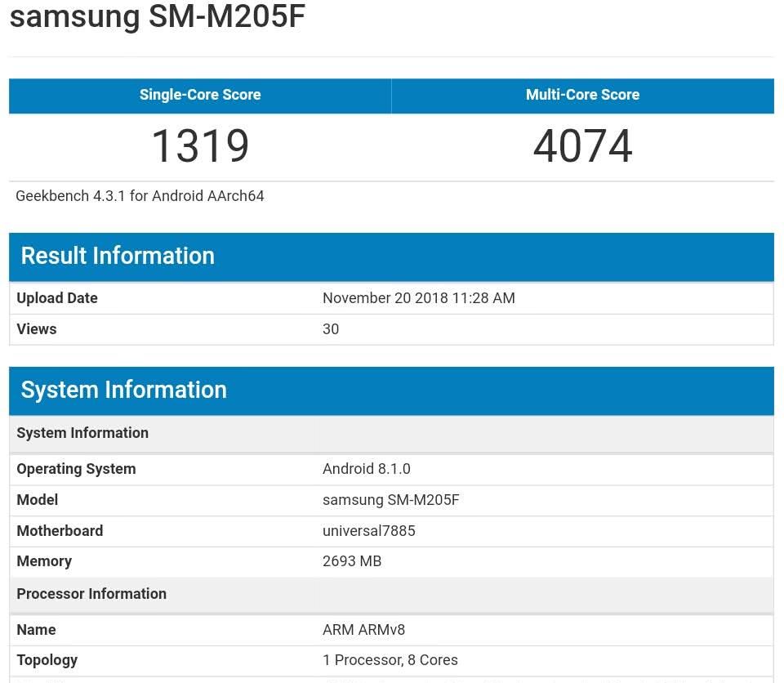Image resolution: width=784 pixels, height=683 pixels.
Task: Select the 'Memory' row label
Action: (44, 562)
